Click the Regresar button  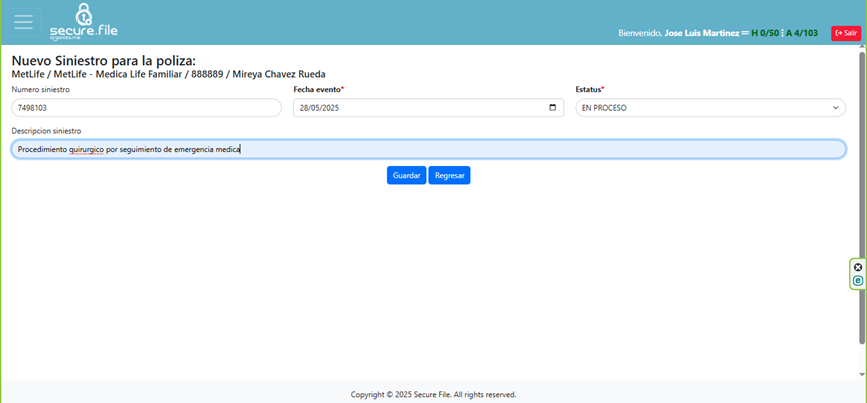(449, 175)
